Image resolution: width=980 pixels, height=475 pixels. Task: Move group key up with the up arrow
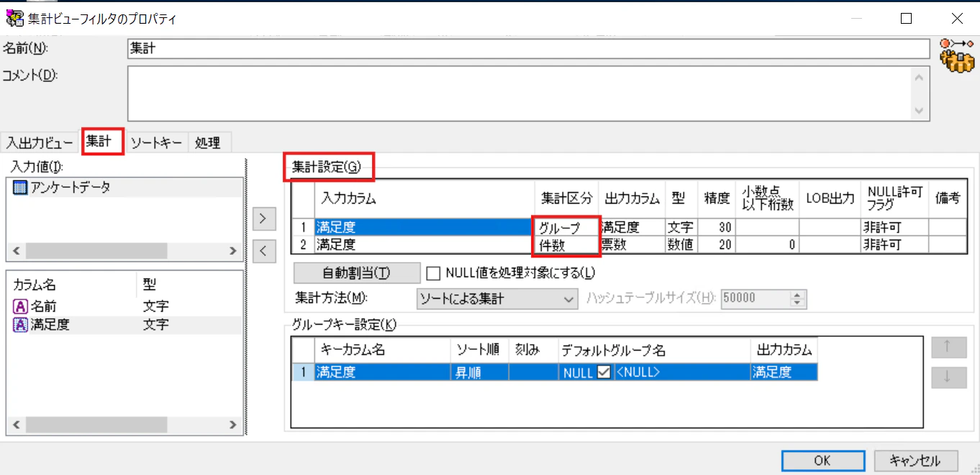[x=948, y=347]
